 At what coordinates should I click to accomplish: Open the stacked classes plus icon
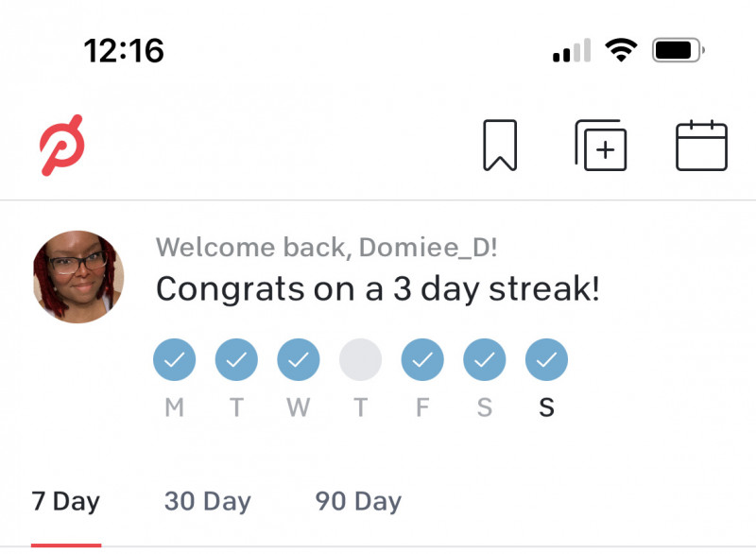tap(601, 146)
